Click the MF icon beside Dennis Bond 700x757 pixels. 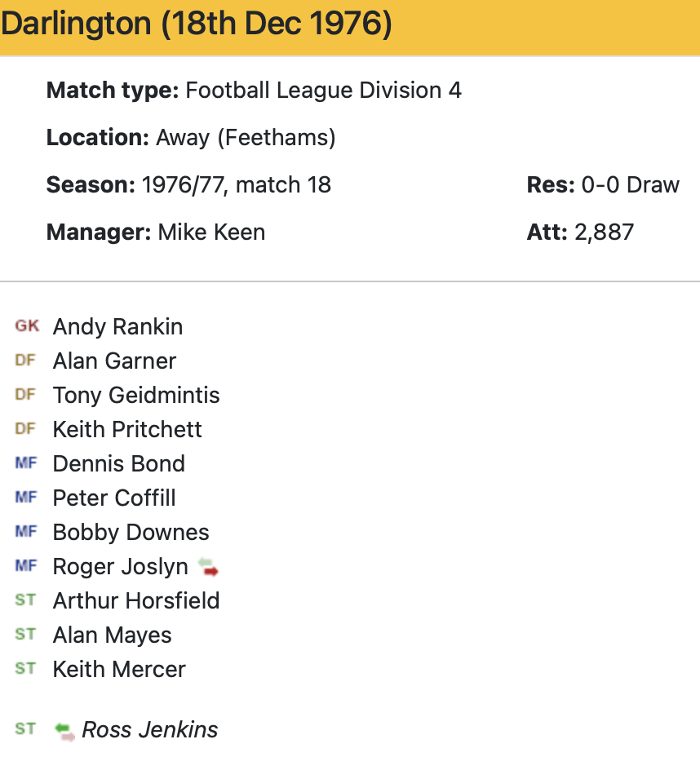tap(26, 463)
